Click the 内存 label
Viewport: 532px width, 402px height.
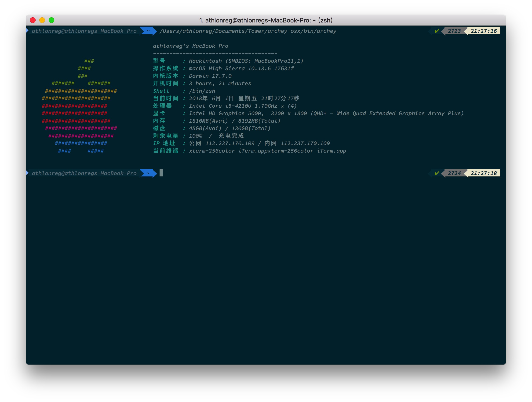(x=159, y=121)
